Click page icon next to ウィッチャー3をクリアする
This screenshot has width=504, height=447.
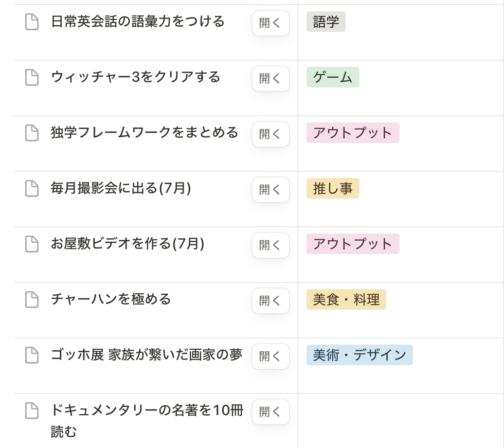click(x=32, y=78)
